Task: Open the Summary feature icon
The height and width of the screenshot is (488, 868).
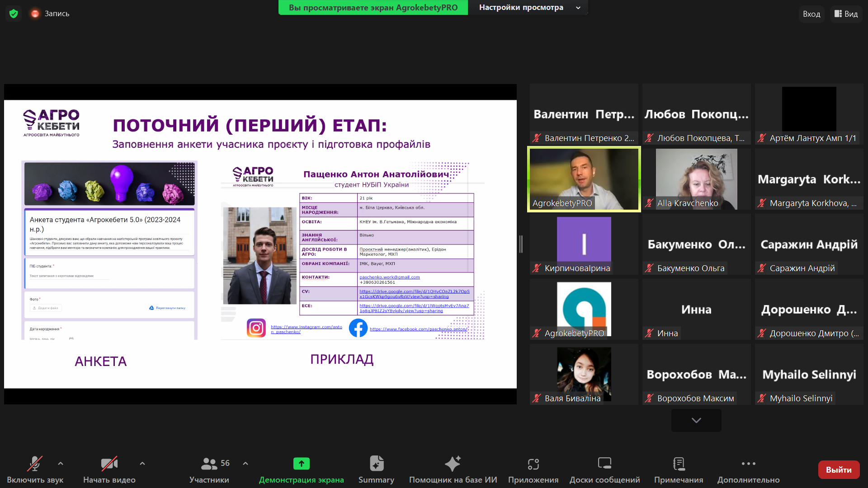Action: 376,464
